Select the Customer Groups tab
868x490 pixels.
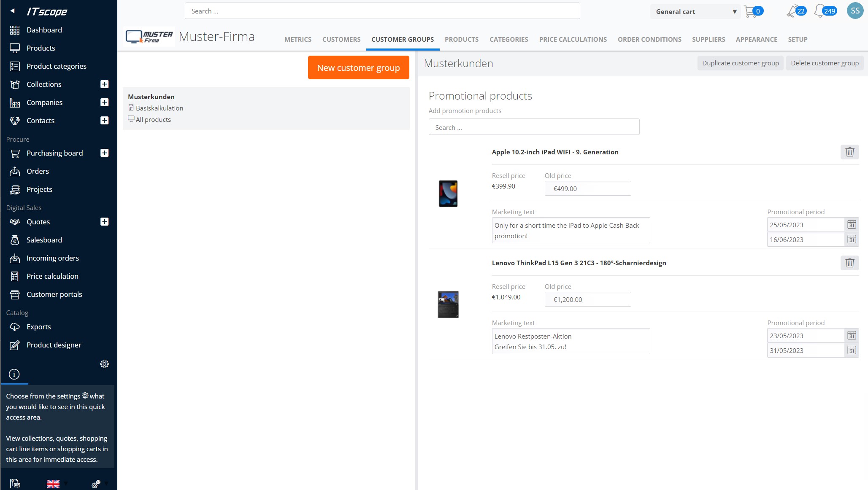point(403,39)
